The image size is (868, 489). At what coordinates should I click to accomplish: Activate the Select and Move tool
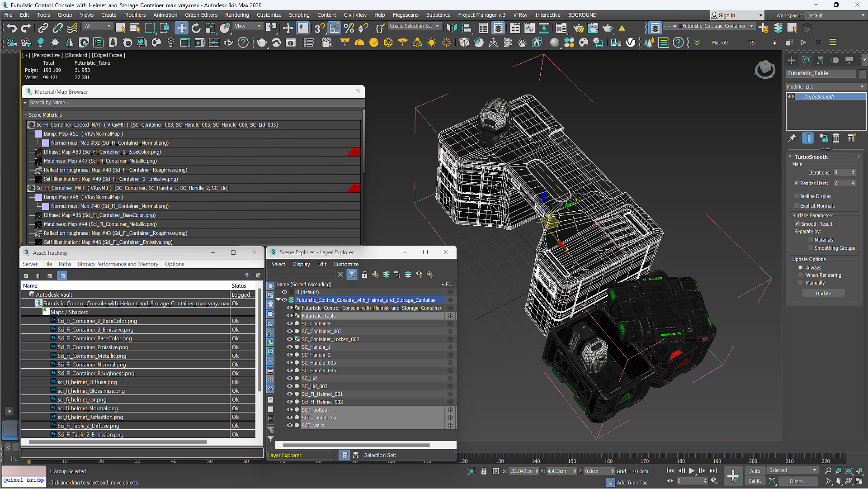pos(181,28)
